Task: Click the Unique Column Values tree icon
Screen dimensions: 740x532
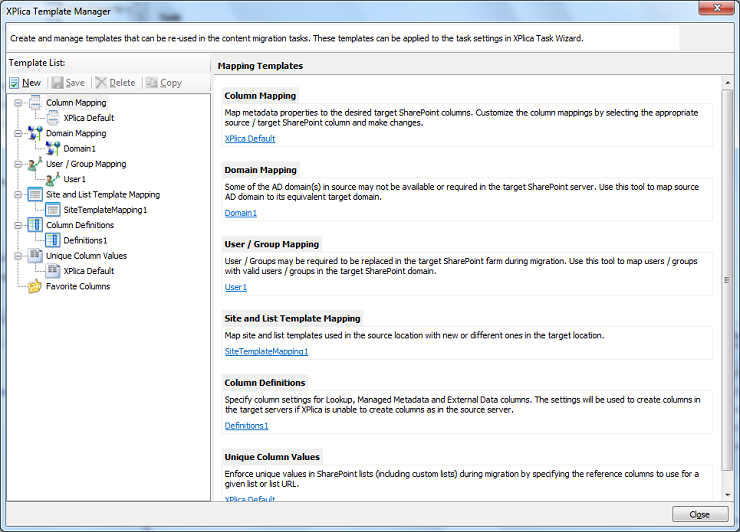Action: coord(35,255)
